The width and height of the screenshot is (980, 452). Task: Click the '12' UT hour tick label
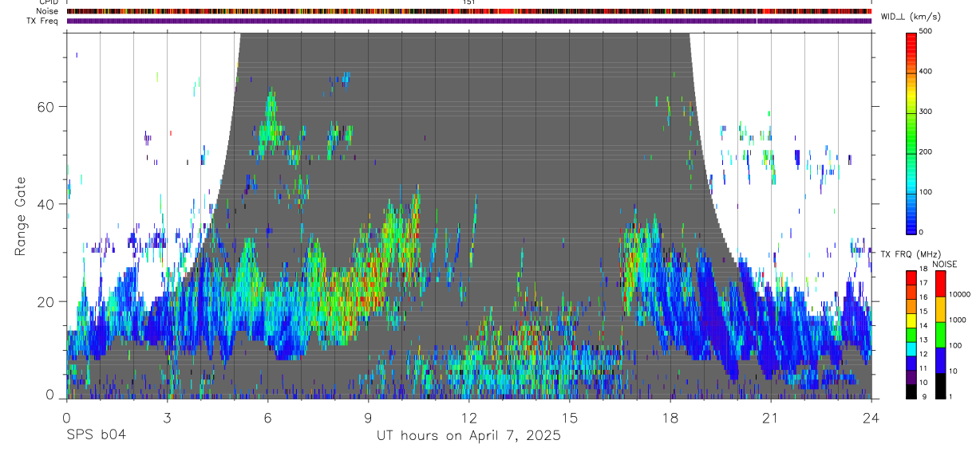point(468,418)
